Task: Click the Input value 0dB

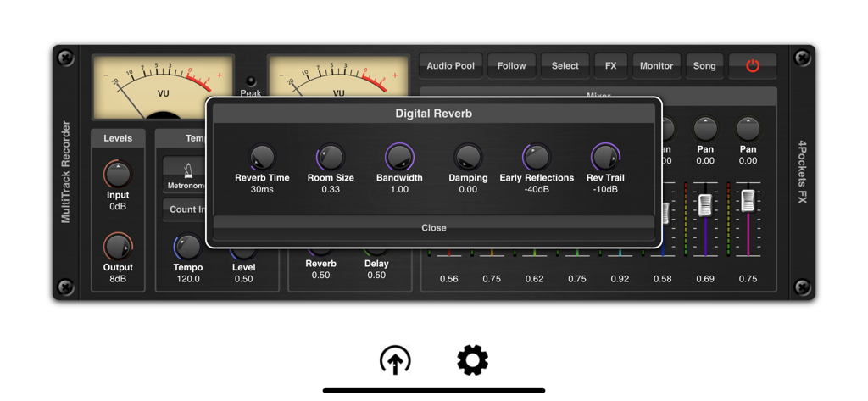Action: [117, 207]
